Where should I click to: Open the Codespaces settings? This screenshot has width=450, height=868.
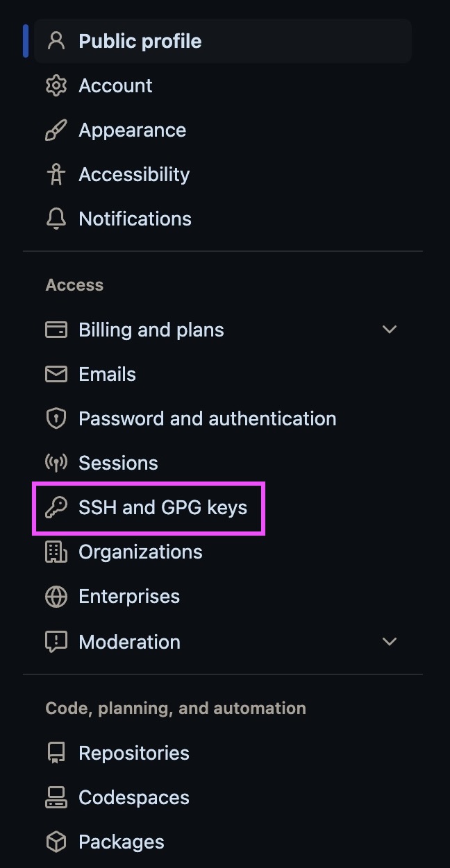(133, 797)
